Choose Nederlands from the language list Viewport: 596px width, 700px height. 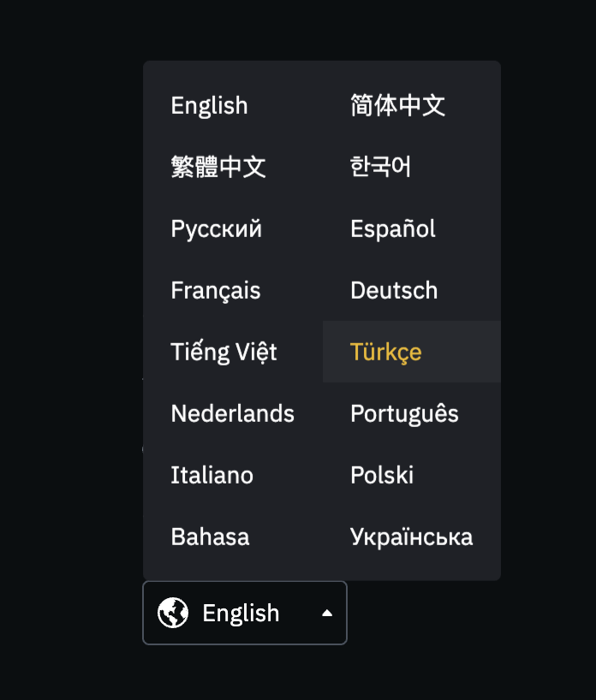(x=233, y=414)
